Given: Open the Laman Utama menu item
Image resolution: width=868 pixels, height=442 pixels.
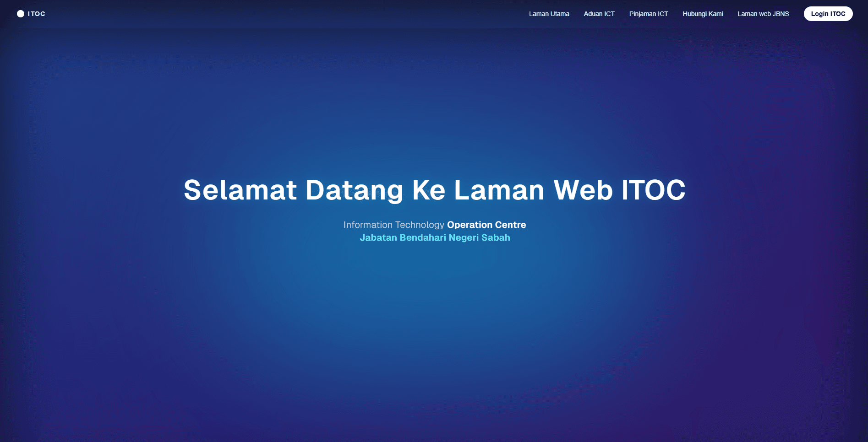Looking at the screenshot, I should pos(549,13).
